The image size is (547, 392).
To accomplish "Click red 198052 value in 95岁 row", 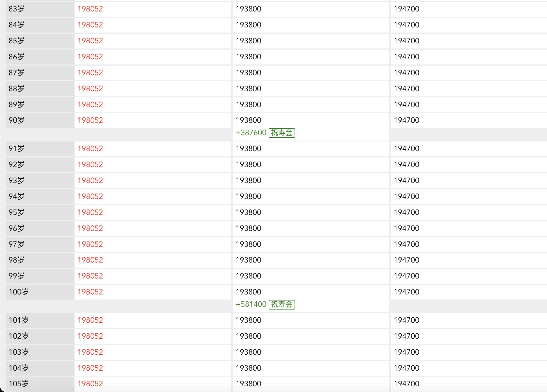I will 90,213.
